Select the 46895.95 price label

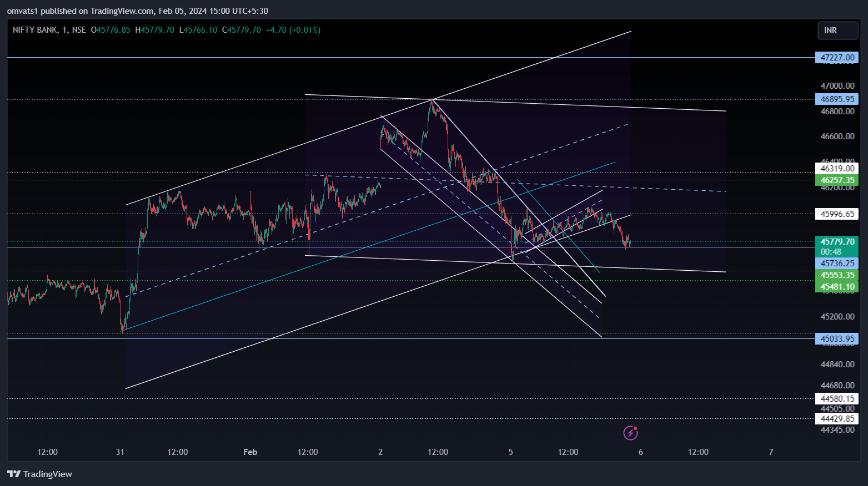click(x=837, y=99)
